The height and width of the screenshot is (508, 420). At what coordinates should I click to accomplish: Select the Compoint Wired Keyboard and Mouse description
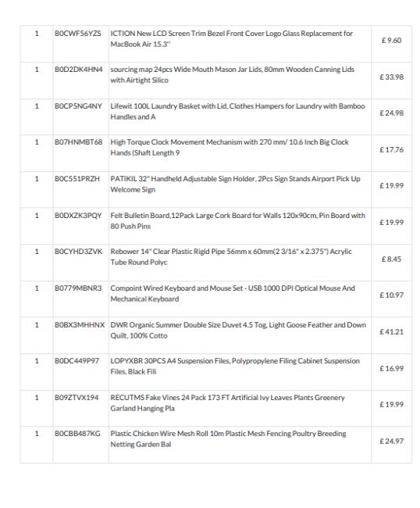click(233, 293)
